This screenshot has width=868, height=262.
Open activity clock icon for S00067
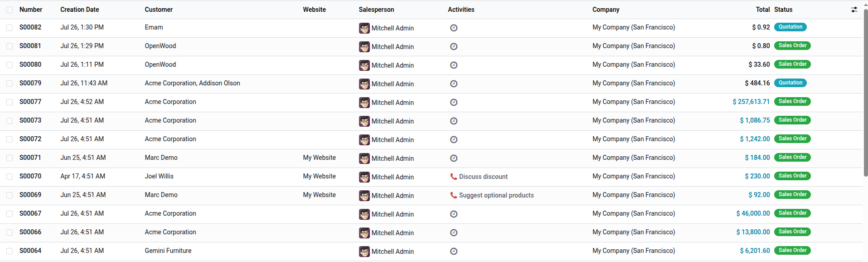pyautogui.click(x=453, y=214)
